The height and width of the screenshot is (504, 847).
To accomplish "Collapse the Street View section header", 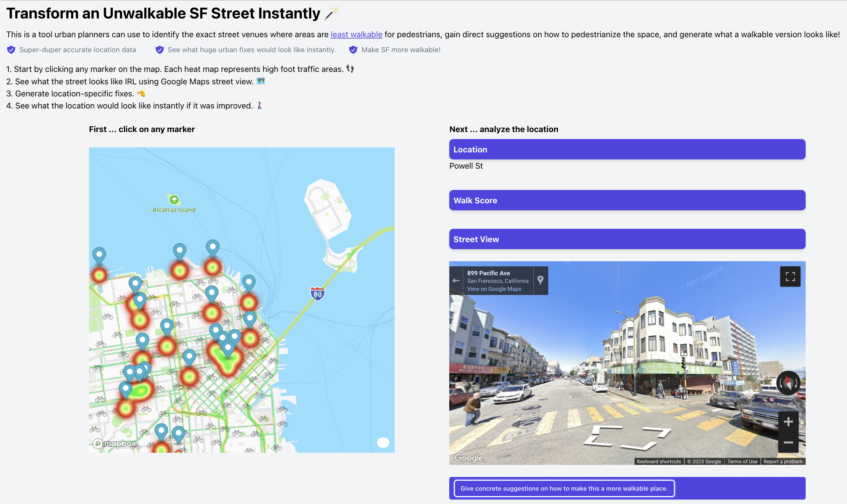I will click(x=627, y=239).
